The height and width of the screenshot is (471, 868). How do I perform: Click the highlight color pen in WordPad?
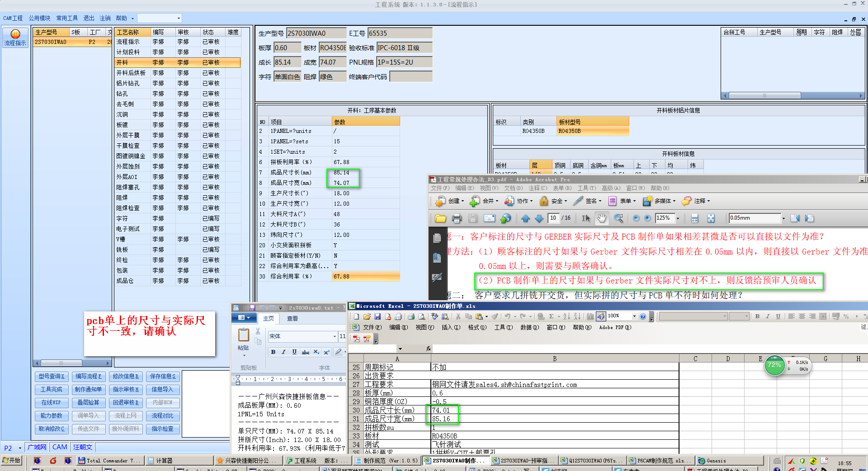point(339,352)
